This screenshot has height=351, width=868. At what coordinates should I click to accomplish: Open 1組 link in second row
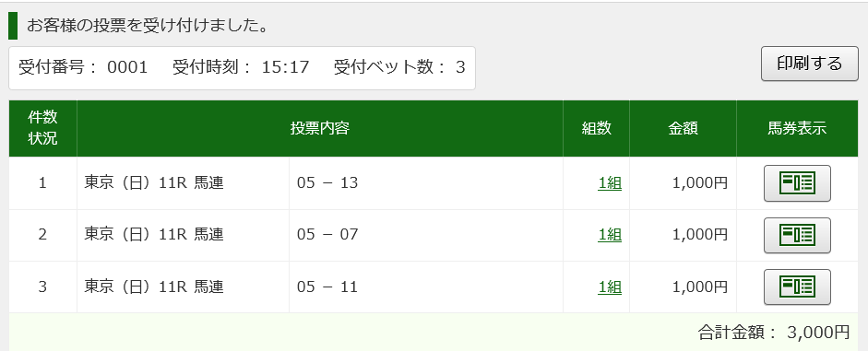610,235
